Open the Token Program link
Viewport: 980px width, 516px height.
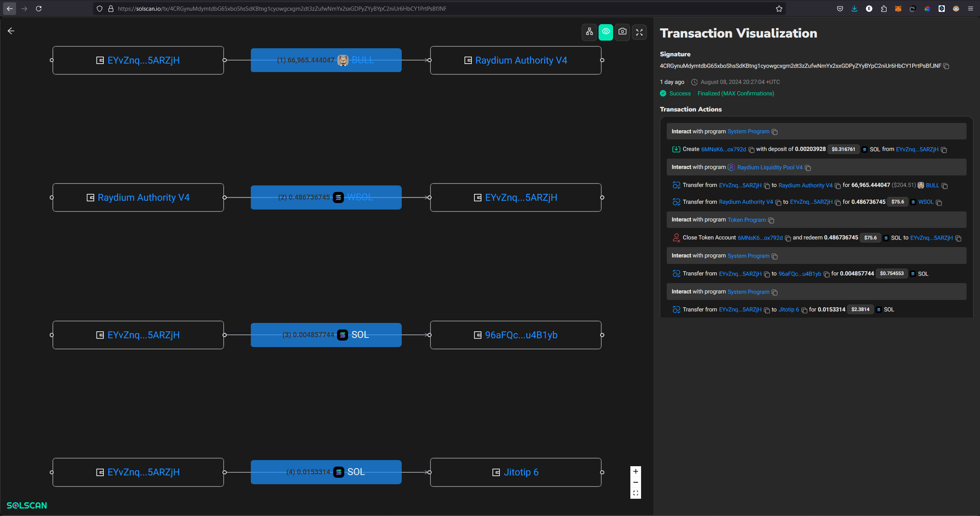[746, 220]
